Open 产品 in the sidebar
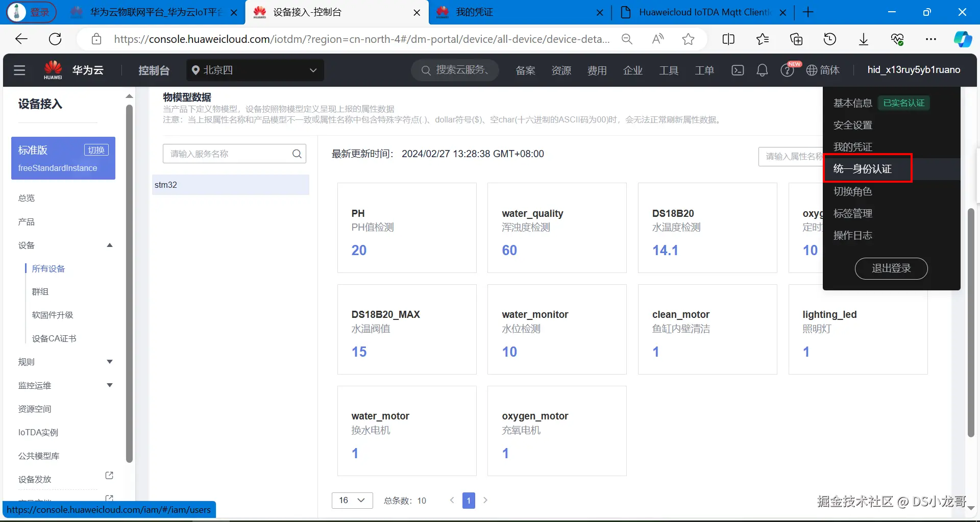Screen dimensions: 980x522 [27, 221]
